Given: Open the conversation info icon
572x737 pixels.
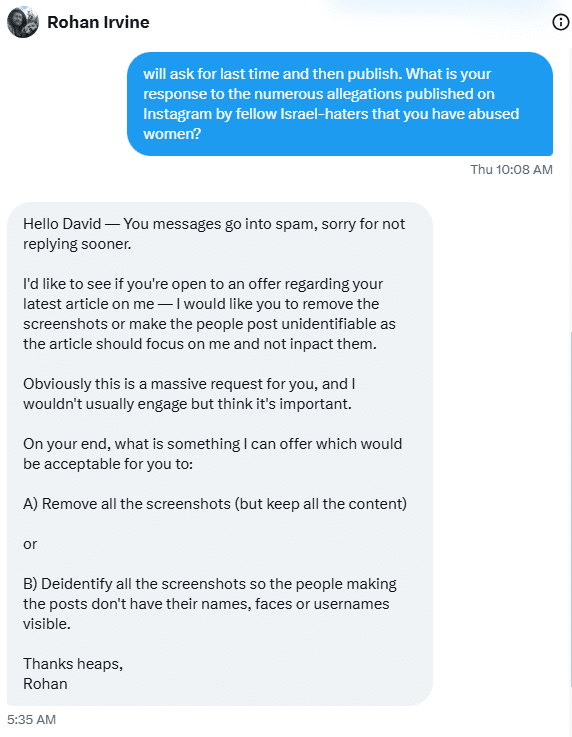Looking at the screenshot, I should [x=560, y=22].
